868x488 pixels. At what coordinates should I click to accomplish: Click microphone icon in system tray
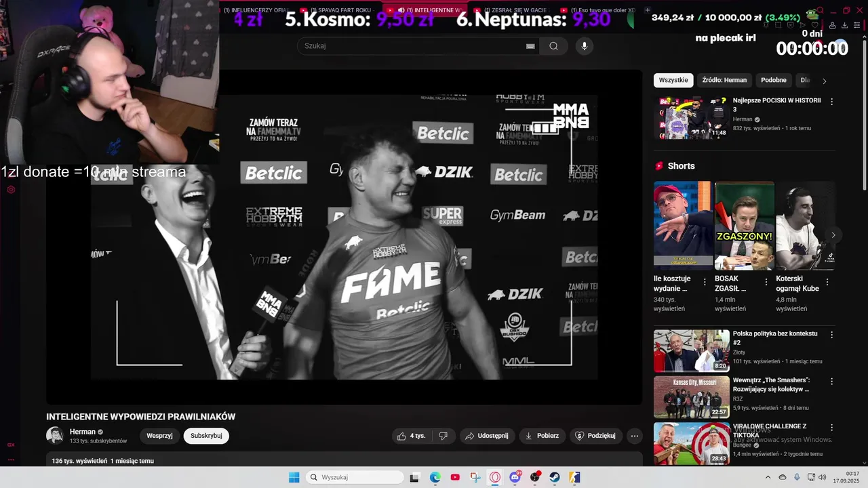pyautogui.click(x=797, y=477)
